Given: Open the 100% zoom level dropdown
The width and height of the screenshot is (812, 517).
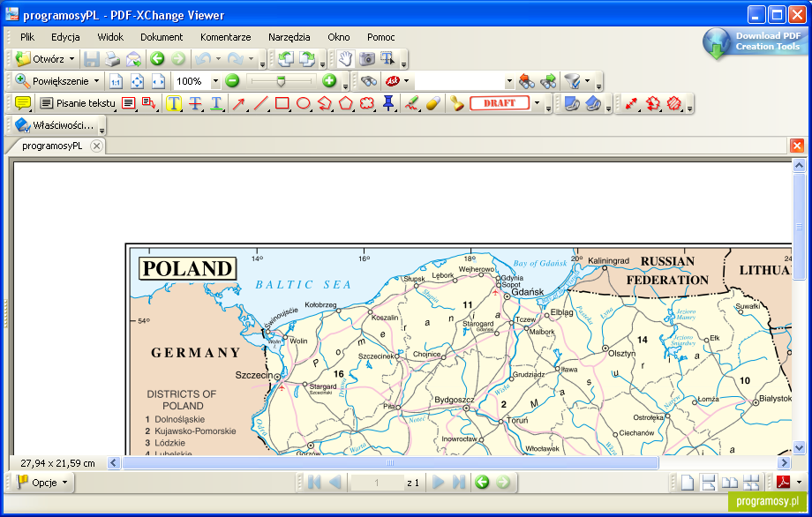Looking at the screenshot, I should (x=215, y=81).
